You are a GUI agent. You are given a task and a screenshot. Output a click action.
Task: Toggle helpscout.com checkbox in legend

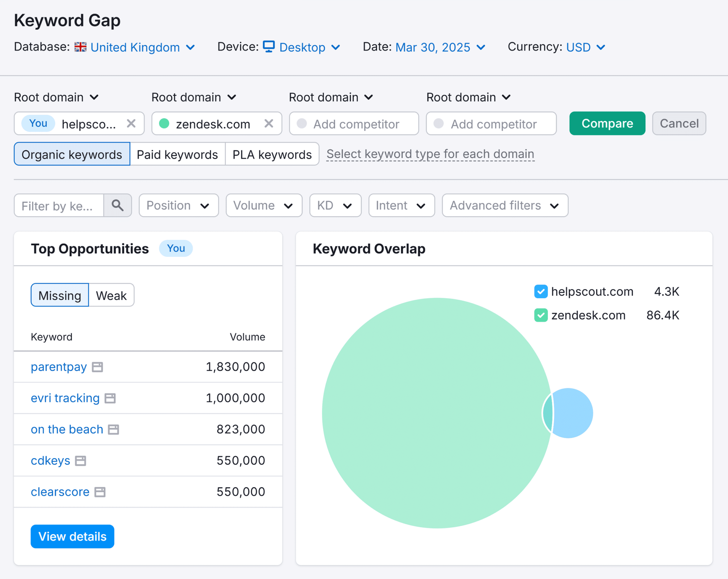point(541,291)
